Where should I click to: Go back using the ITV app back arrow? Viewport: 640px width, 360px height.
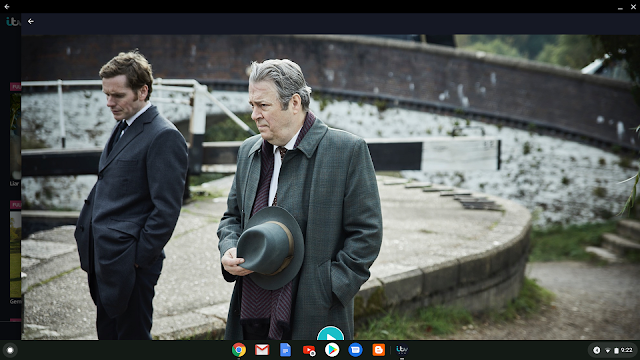[x=31, y=21]
